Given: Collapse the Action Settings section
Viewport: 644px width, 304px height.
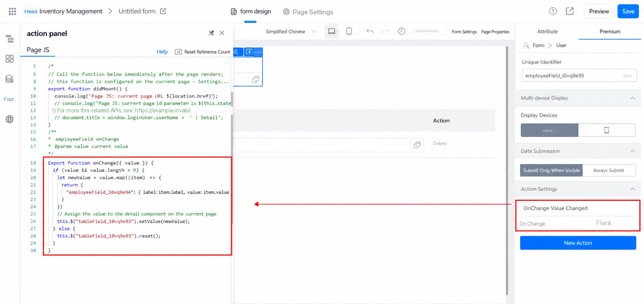Looking at the screenshot, I should 632,189.
